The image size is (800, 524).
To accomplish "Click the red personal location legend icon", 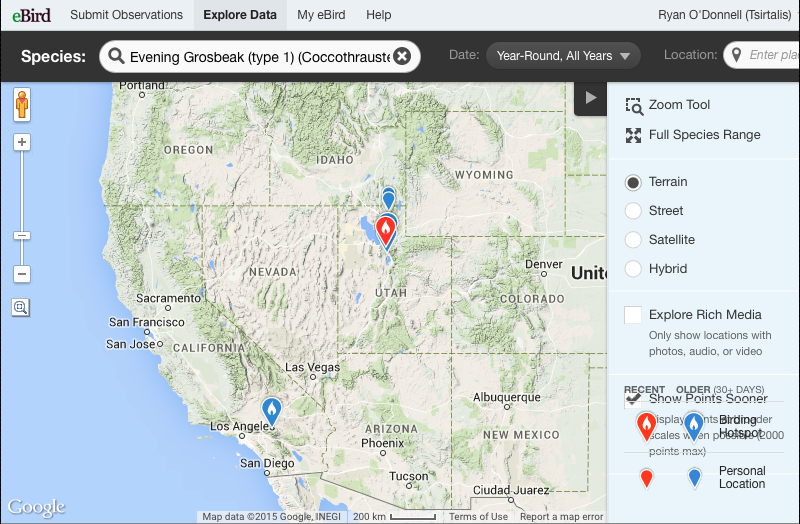I will click(x=646, y=478).
